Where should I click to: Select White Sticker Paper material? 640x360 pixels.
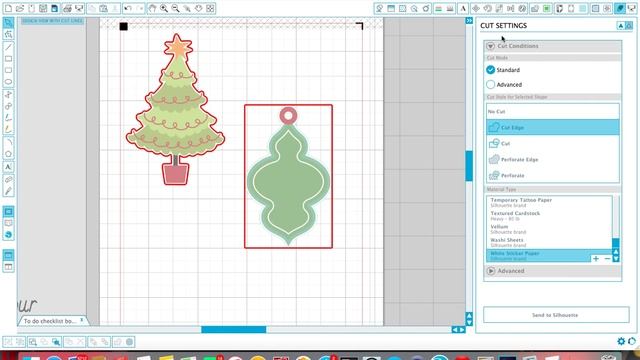click(x=539, y=256)
